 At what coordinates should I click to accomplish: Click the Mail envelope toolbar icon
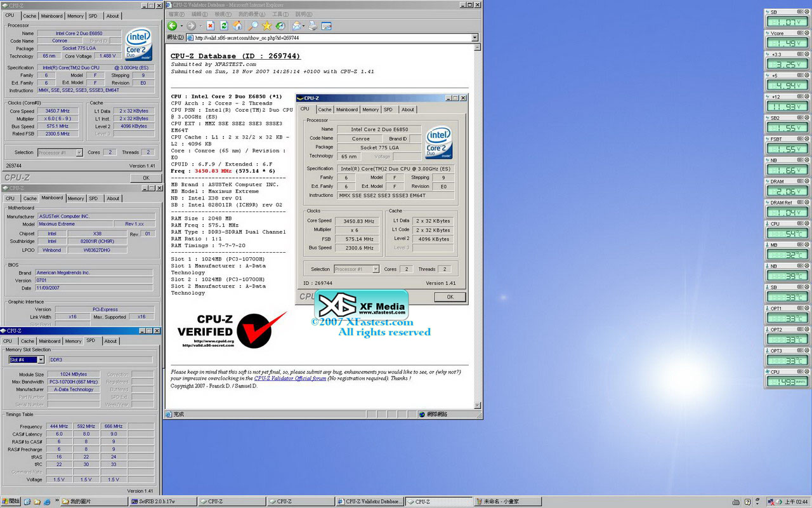(x=296, y=26)
